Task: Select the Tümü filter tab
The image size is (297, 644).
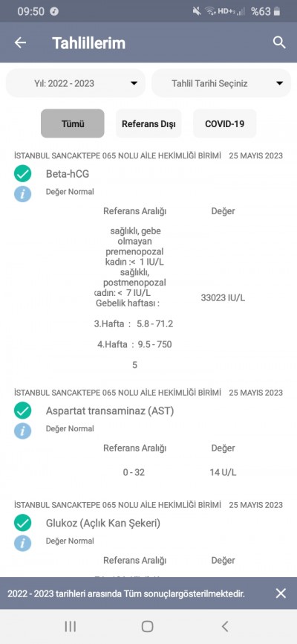Action: (x=73, y=123)
